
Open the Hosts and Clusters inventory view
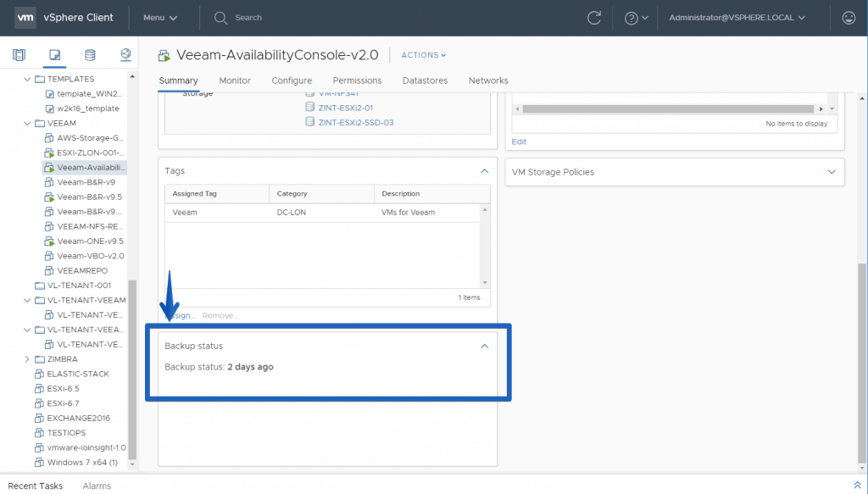click(19, 55)
